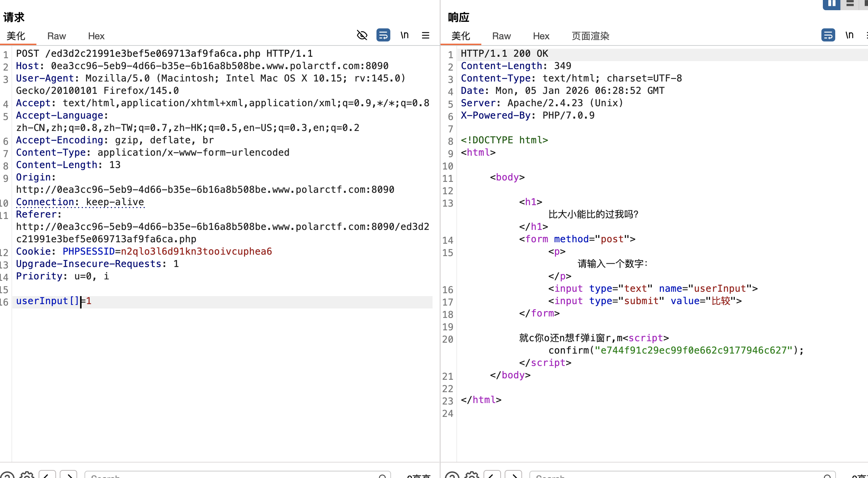Open response Raw tab
This screenshot has height=478, width=868.
click(501, 36)
